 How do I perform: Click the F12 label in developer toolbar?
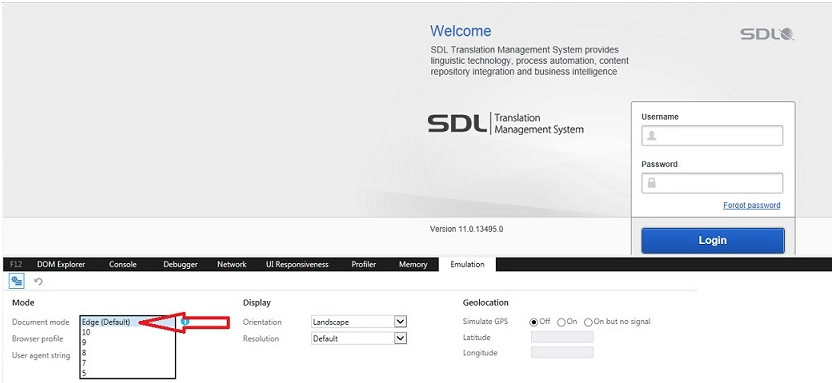pyautogui.click(x=16, y=264)
